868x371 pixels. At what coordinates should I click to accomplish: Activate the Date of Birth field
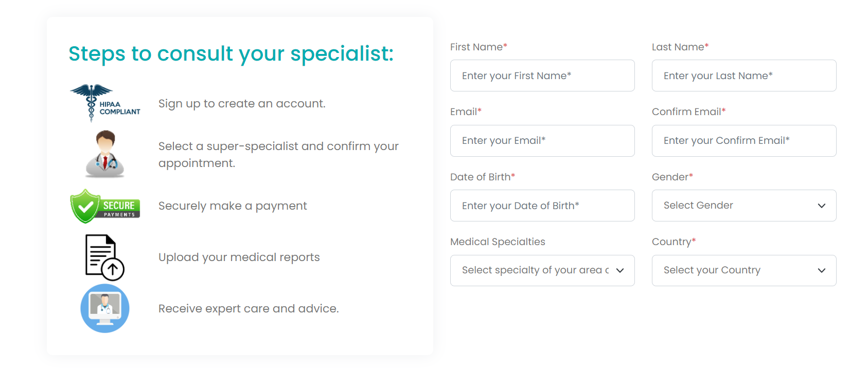click(x=542, y=206)
